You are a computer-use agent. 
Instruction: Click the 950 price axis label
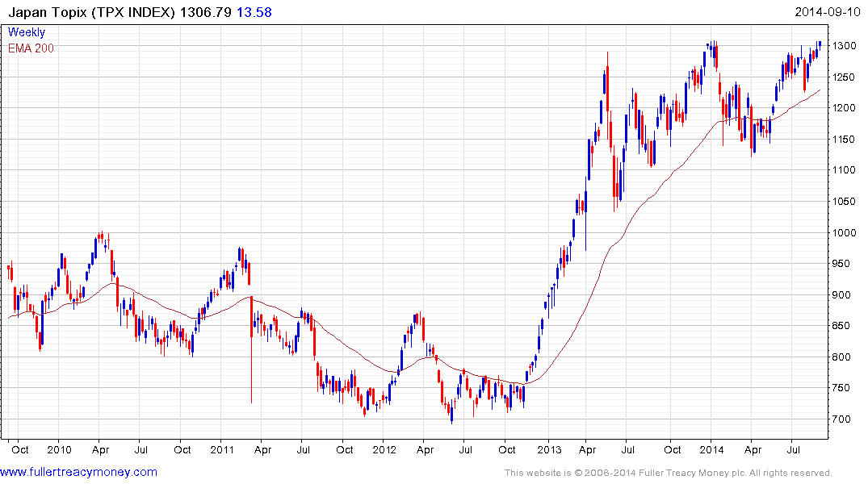coord(841,264)
